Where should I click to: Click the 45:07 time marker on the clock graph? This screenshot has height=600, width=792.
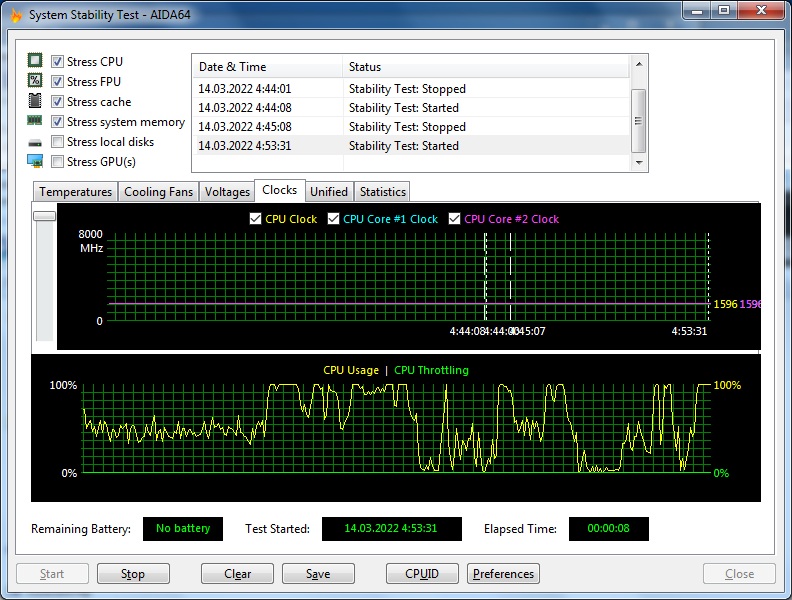(529, 331)
